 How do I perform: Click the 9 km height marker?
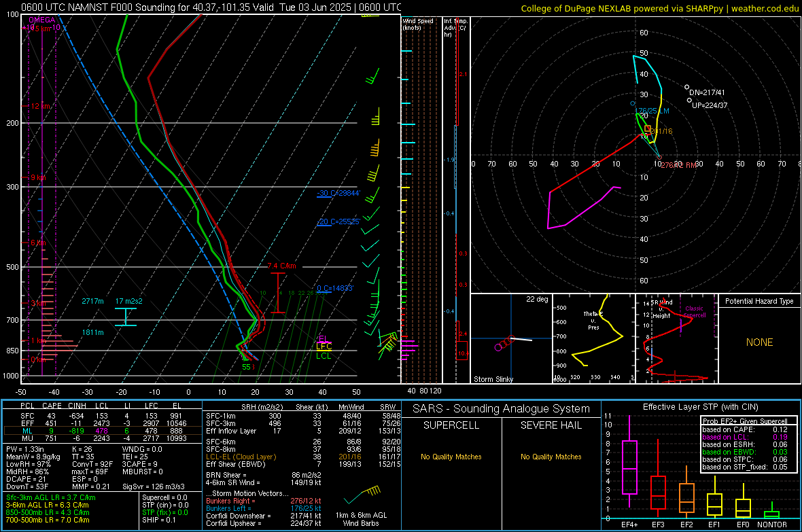pyautogui.click(x=38, y=177)
